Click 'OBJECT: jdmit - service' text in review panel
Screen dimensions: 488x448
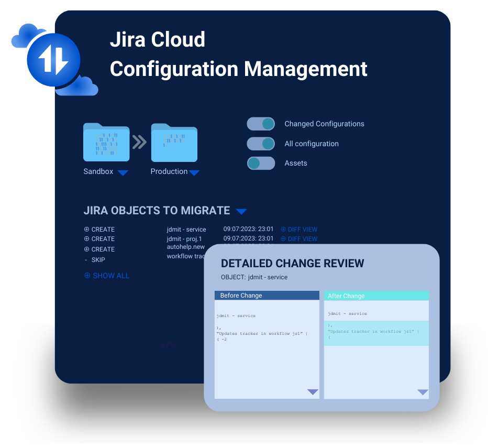pyautogui.click(x=254, y=277)
